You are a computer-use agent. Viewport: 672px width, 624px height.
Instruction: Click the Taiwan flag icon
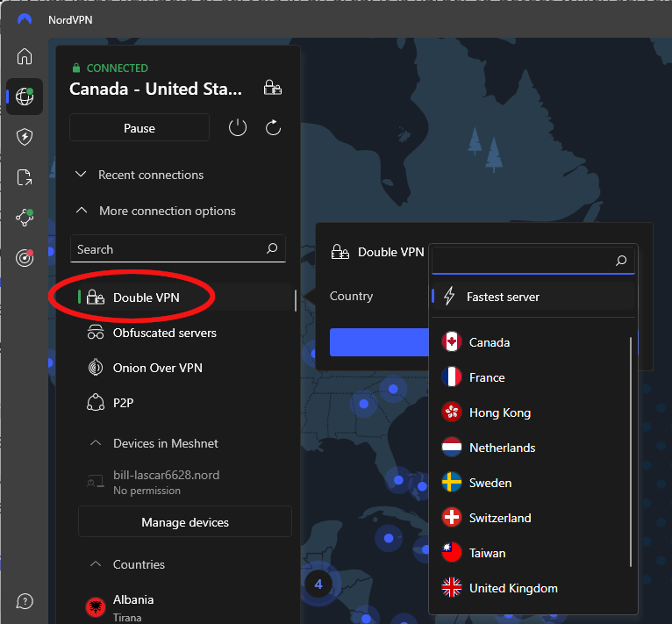(x=452, y=553)
